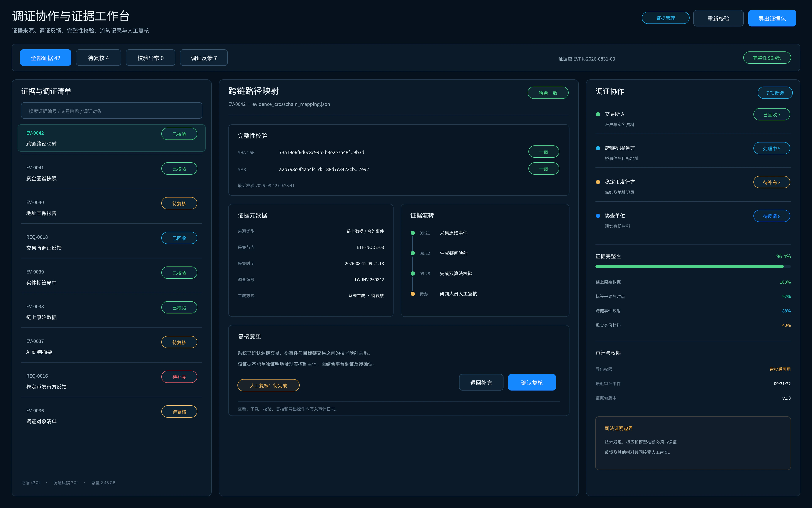Screen dimensions: 812x508
Task: Open REQ-0016 稳定币发行方反馈 entry
Action: click(111, 381)
